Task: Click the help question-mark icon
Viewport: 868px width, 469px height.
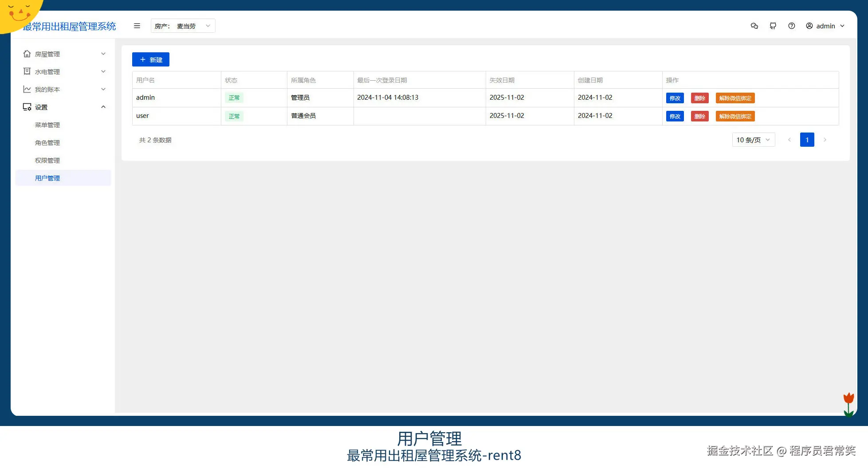Action: point(792,26)
